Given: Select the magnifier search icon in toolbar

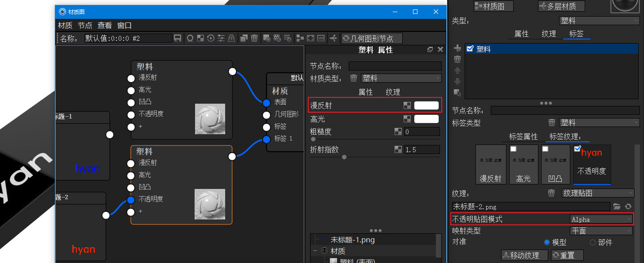Looking at the screenshot, I should (x=190, y=38).
